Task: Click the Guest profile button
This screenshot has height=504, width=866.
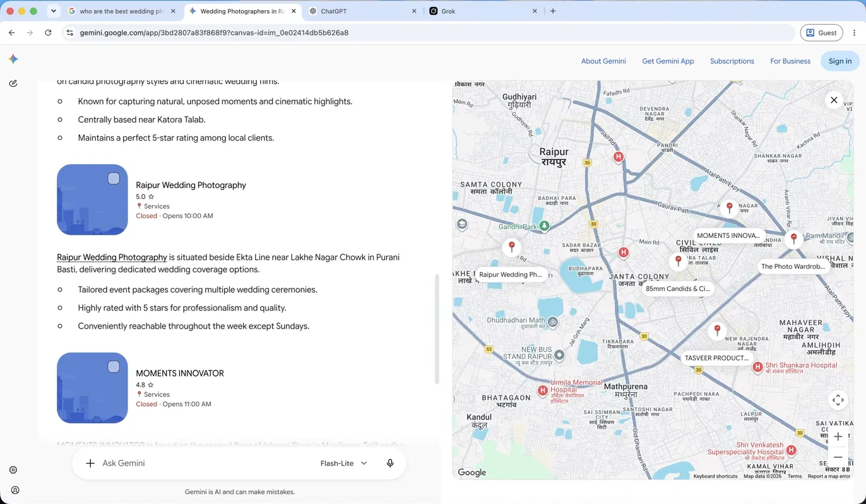Action: pyautogui.click(x=822, y=33)
